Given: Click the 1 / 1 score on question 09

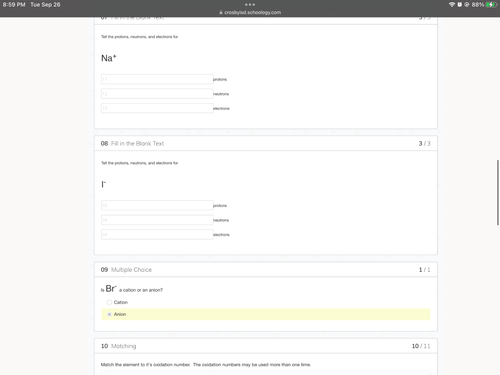Looking at the screenshot, I should coord(424,270).
